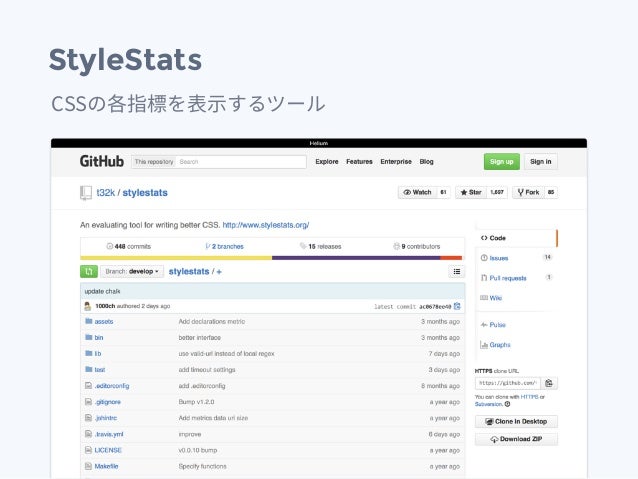Click the green Sign up button
This screenshot has height=479, width=638.
click(502, 162)
